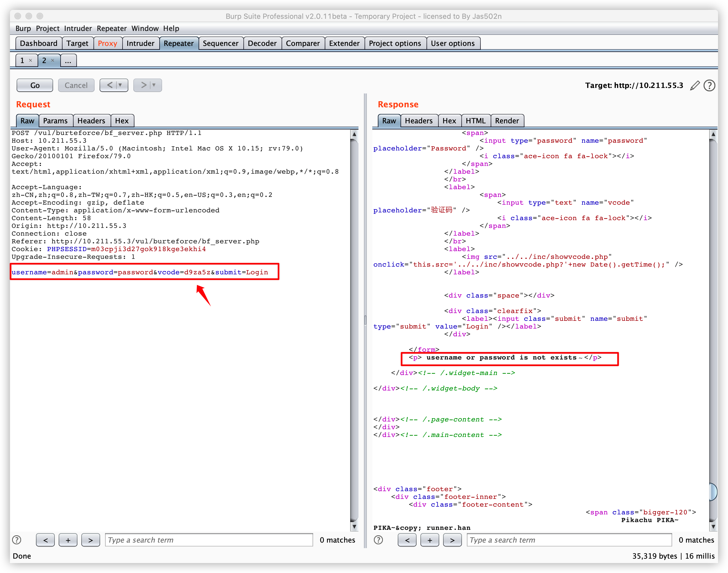Open new Repeater tab with ellipsis

68,61
